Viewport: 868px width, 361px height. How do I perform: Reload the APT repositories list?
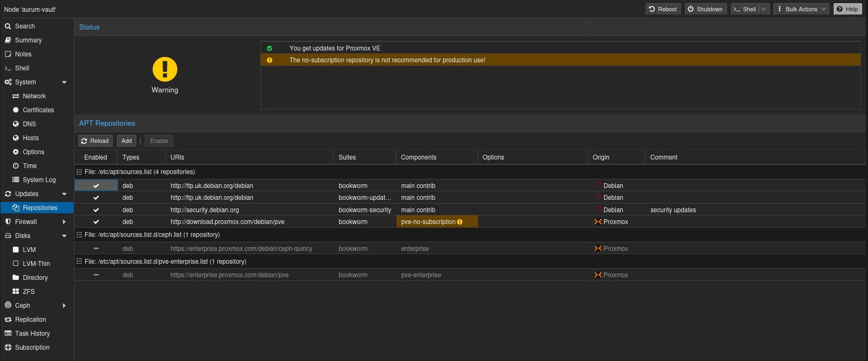tap(95, 141)
